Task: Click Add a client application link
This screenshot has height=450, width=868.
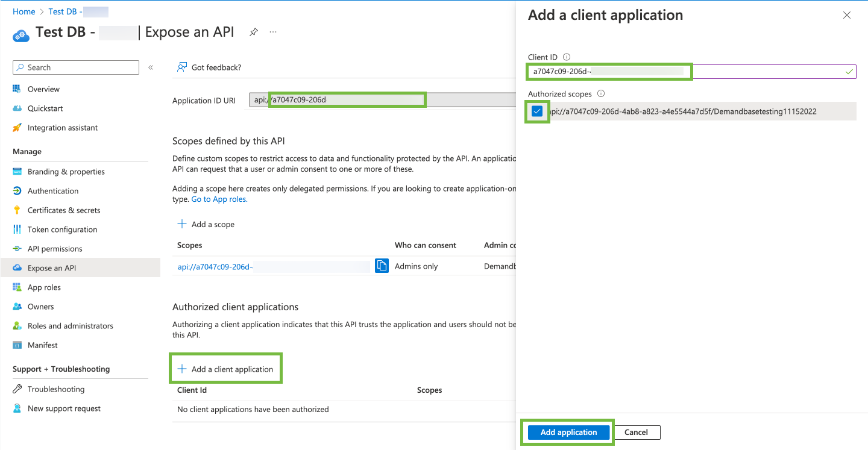Action: coord(232,369)
